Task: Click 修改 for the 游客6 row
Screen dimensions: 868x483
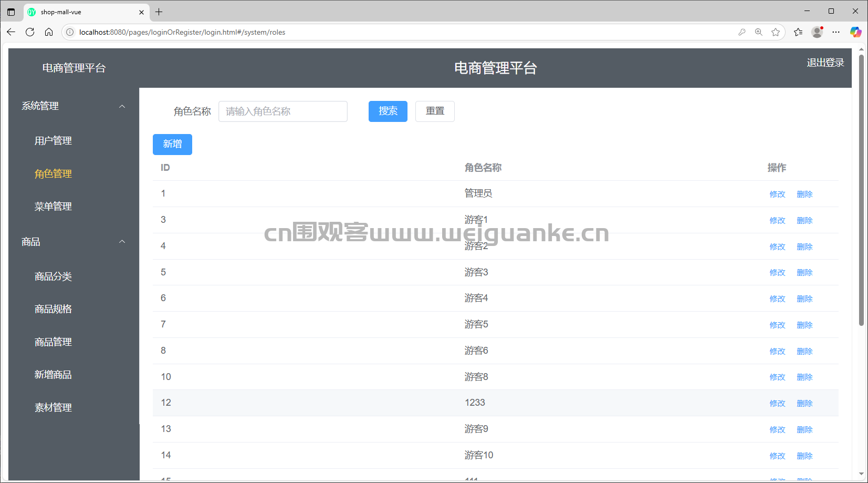Action: (777, 352)
